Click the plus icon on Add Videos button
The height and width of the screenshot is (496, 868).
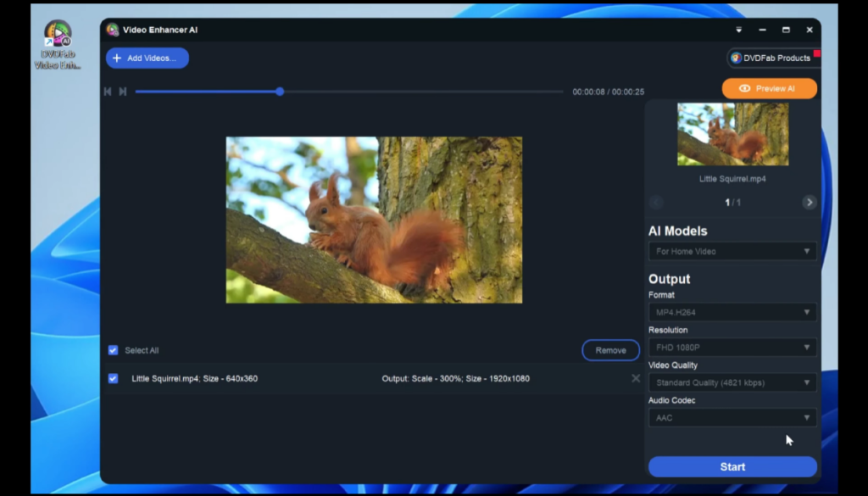[116, 58]
